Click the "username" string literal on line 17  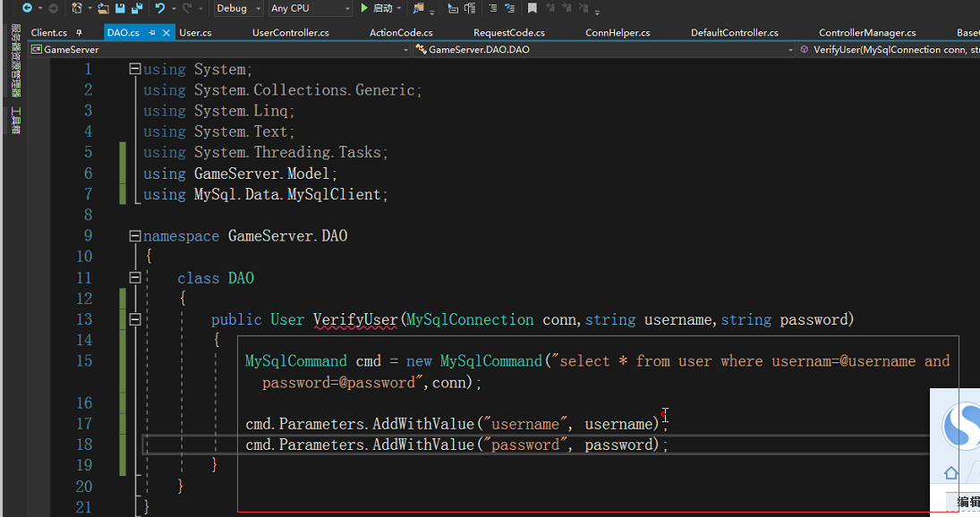pyautogui.click(x=525, y=424)
